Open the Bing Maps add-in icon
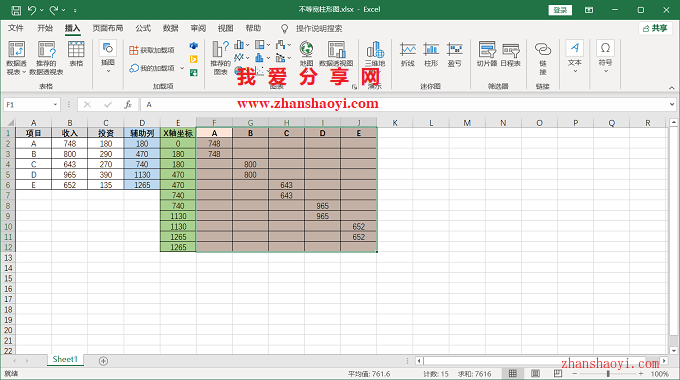Viewport: 680px width, 380px height. pos(193,59)
